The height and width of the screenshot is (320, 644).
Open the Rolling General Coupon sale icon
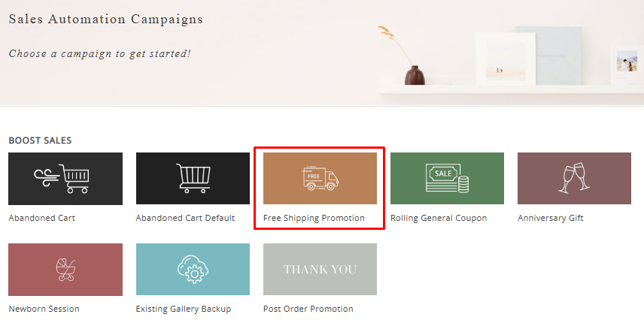click(x=447, y=179)
